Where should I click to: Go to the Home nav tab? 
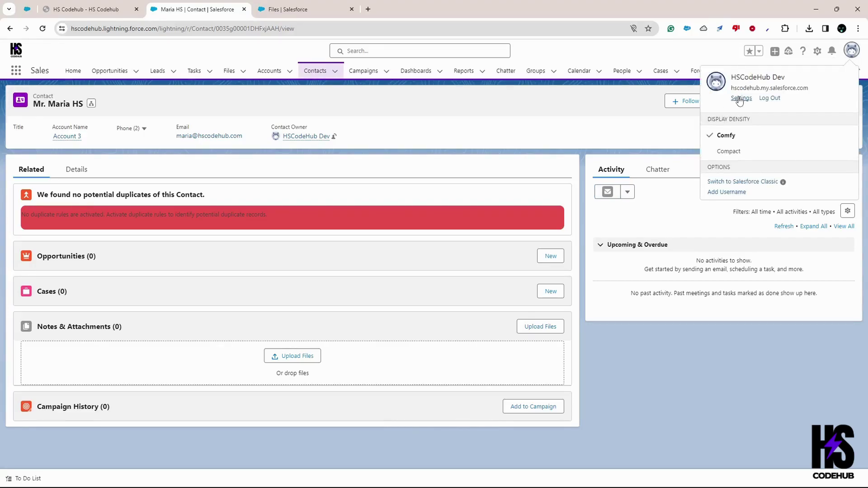pos(73,70)
